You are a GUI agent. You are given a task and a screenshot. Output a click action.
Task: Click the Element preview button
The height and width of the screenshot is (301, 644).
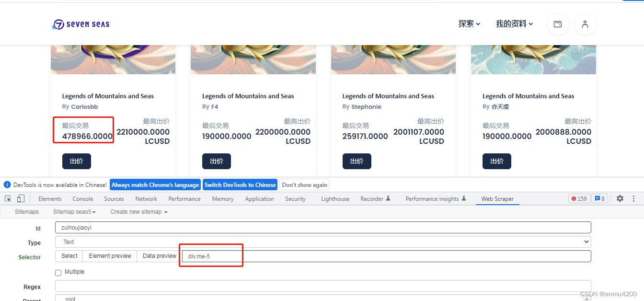(110, 256)
